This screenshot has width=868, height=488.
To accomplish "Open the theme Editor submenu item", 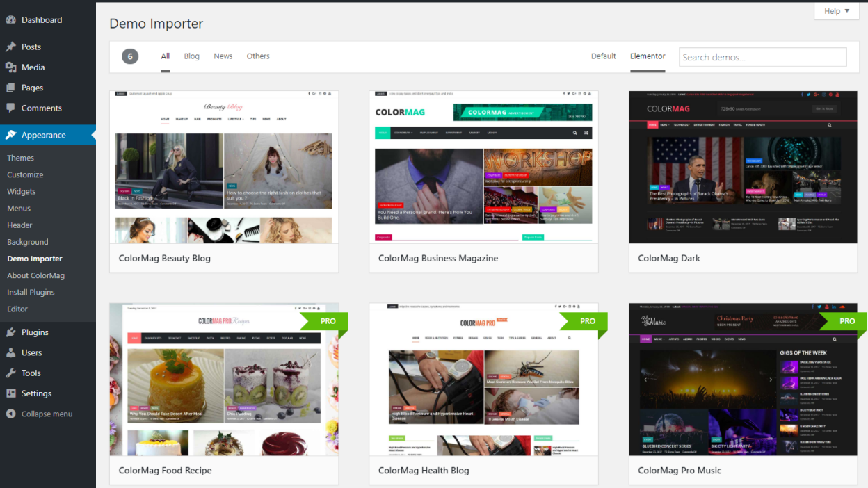I will (x=17, y=309).
